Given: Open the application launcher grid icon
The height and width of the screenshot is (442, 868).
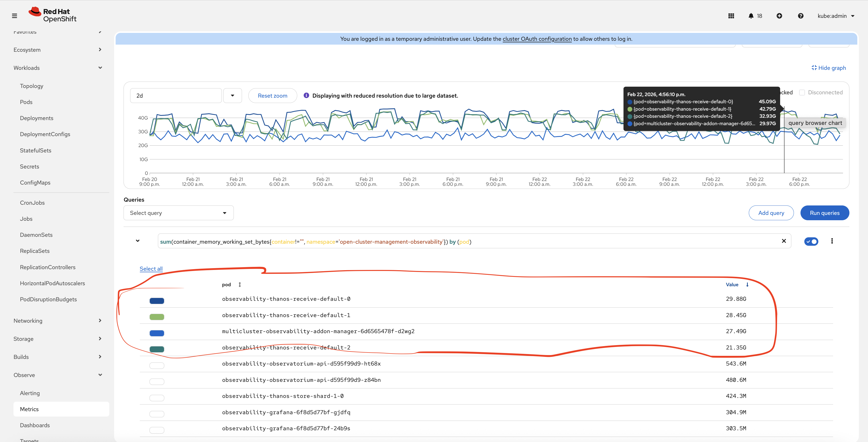Looking at the screenshot, I should [731, 16].
